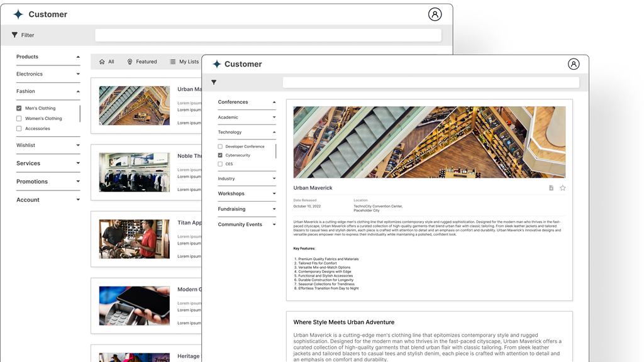Click the star logo next to the front Customer title
Image resolution: width=644 pixels, height=362 pixels.
coord(217,64)
